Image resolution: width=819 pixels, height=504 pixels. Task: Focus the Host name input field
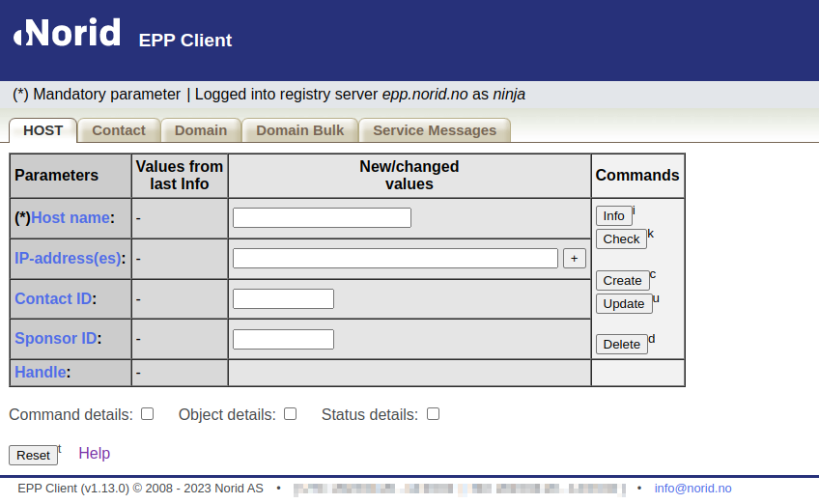pos(322,218)
